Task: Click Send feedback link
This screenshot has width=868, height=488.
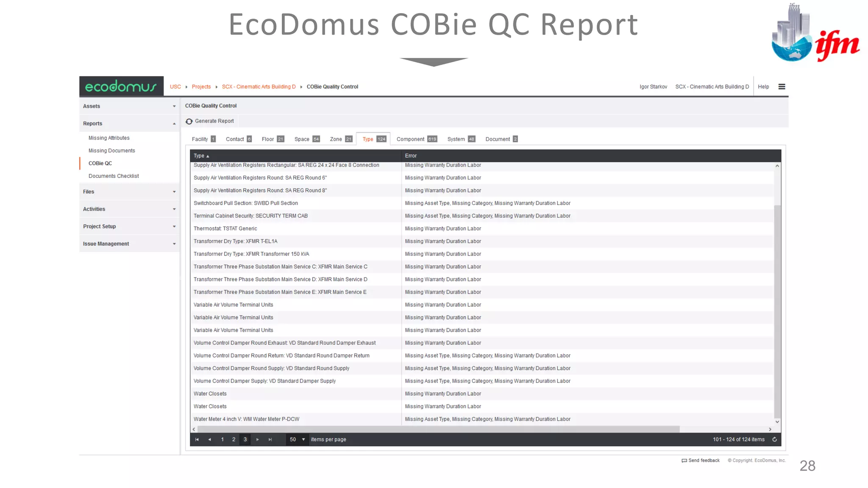Action: tap(704, 461)
